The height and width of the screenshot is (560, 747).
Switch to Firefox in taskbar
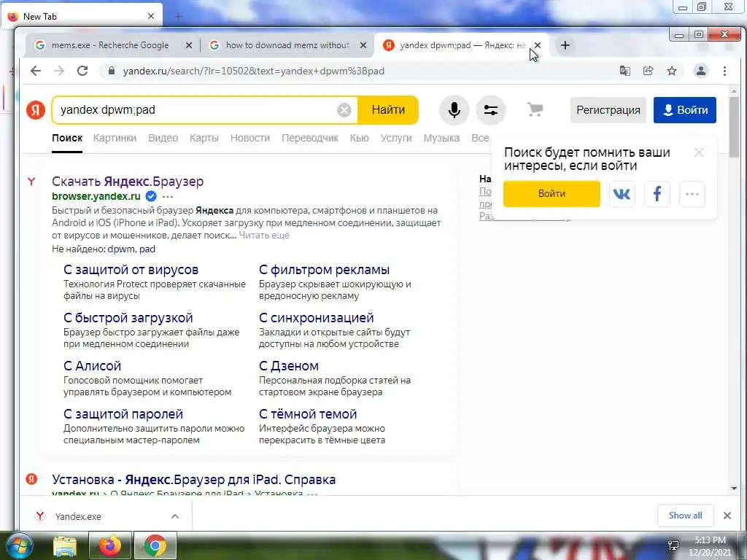(109, 545)
